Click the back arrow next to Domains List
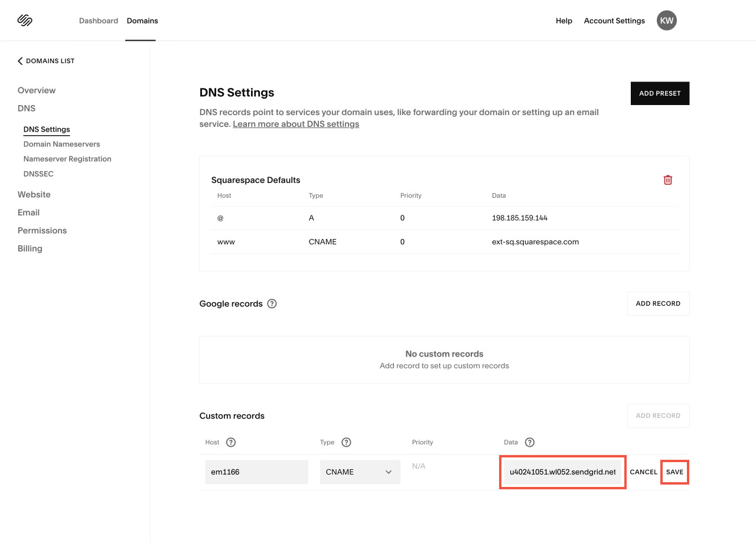This screenshot has width=756, height=543. [x=19, y=60]
